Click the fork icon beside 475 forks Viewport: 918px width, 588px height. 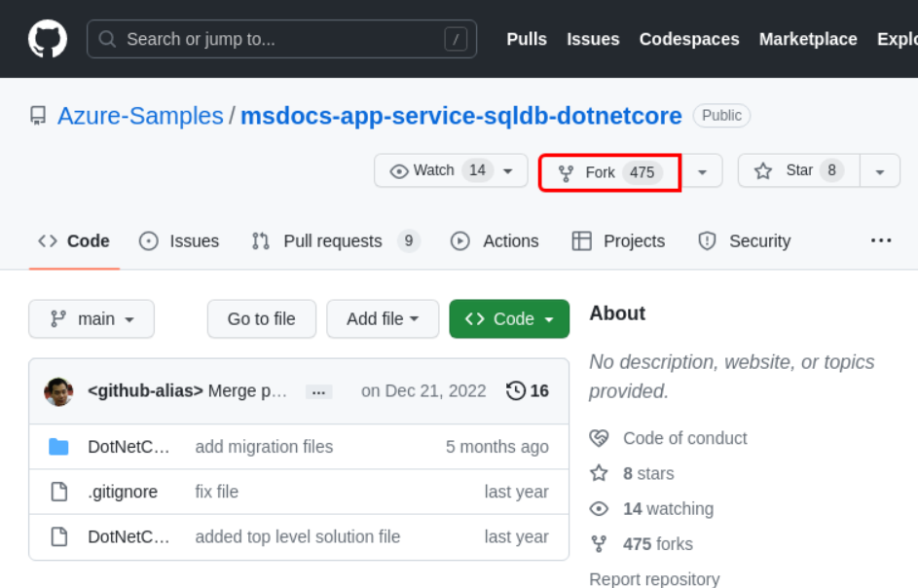599,544
